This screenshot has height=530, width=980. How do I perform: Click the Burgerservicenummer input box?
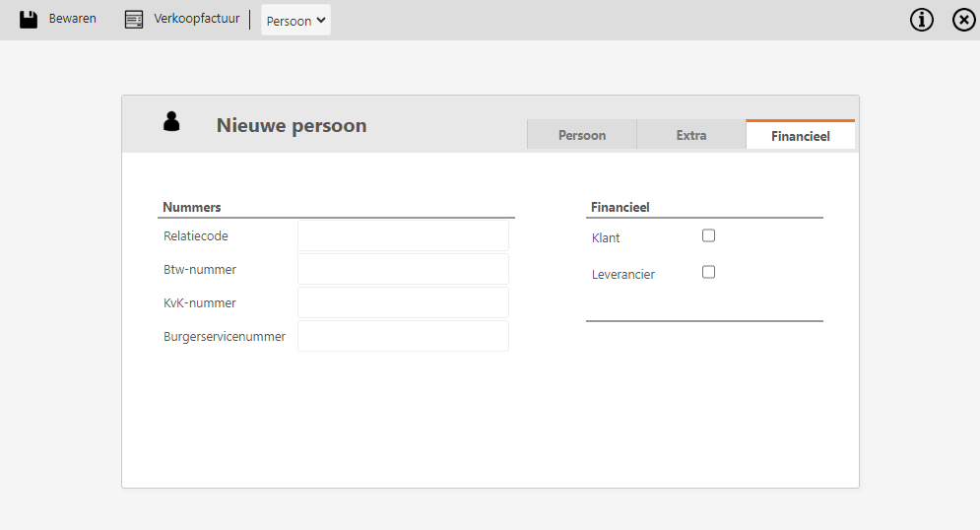403,336
